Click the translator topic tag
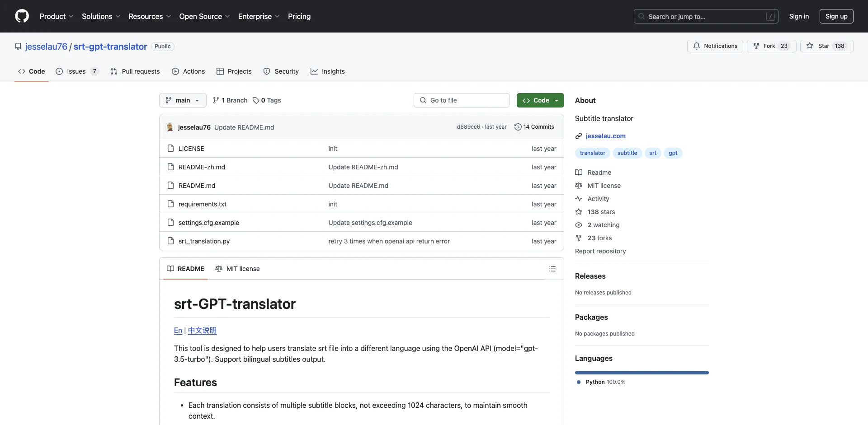868x425 pixels. tap(593, 153)
